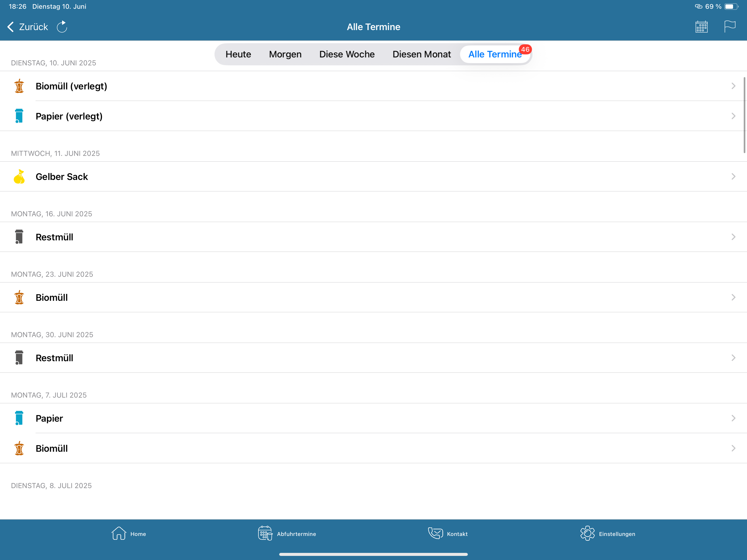Image resolution: width=747 pixels, height=560 pixels.
Task: Open Restmüll on 30. Juni
Action: coord(373,358)
